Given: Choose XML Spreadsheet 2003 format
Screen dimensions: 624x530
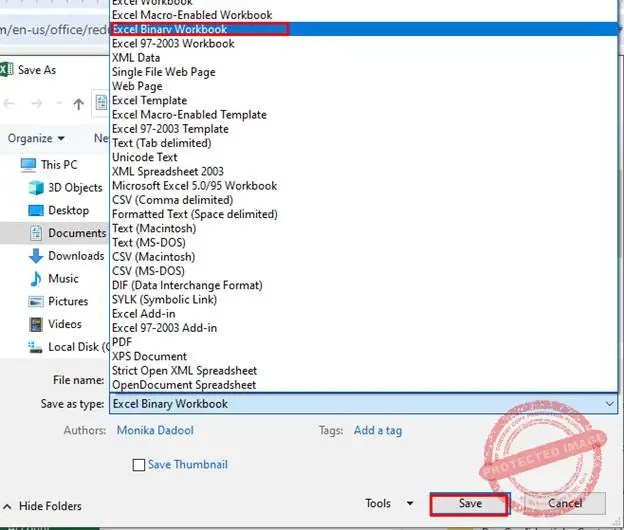Looking at the screenshot, I should pos(363,171).
